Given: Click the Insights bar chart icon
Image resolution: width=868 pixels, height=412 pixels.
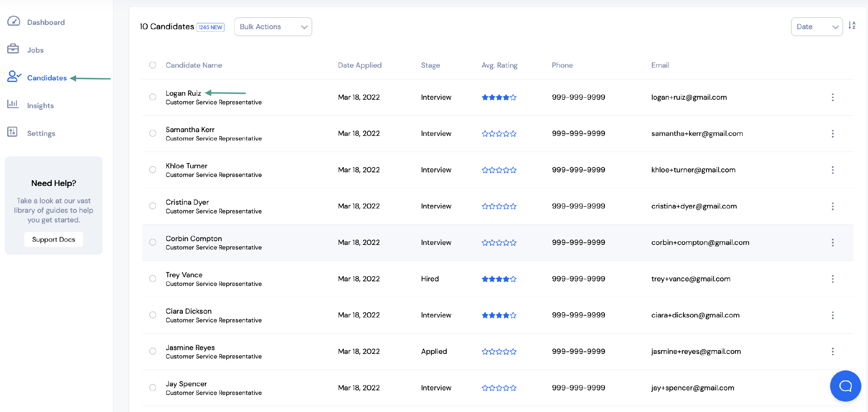Looking at the screenshot, I should (x=12, y=104).
